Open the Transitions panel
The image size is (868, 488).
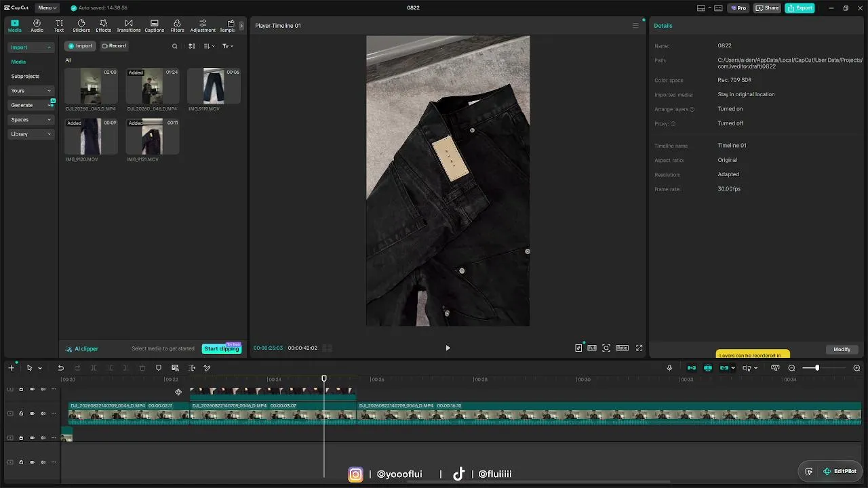click(x=128, y=26)
